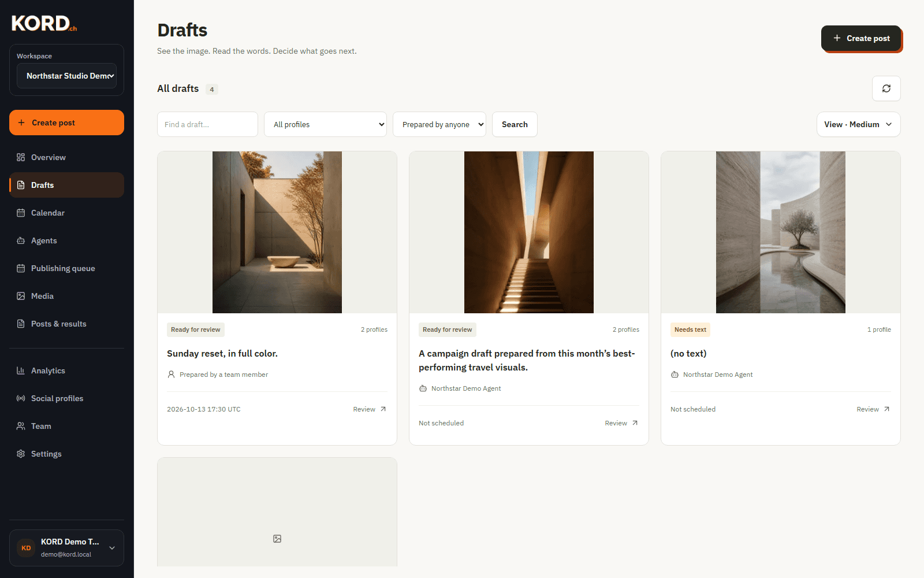The width and height of the screenshot is (924, 578).
Task: Change the View Medium size dropdown
Action: point(858,124)
